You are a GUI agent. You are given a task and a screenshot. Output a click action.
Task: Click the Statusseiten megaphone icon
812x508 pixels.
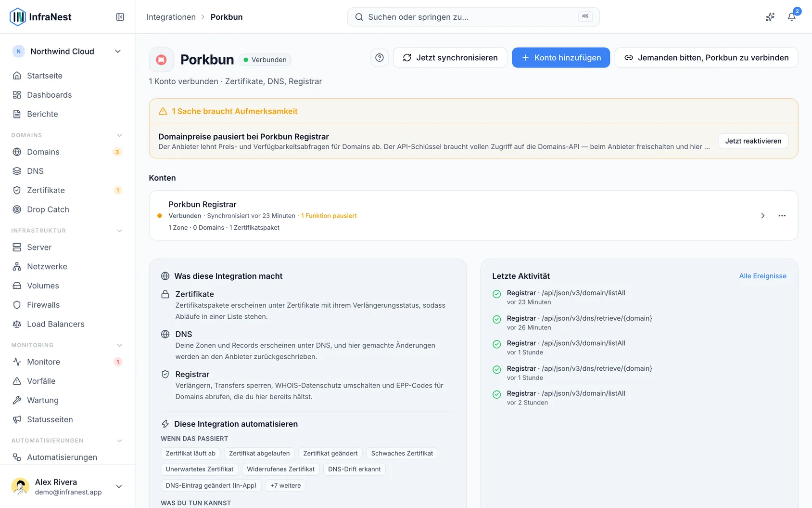(17, 419)
